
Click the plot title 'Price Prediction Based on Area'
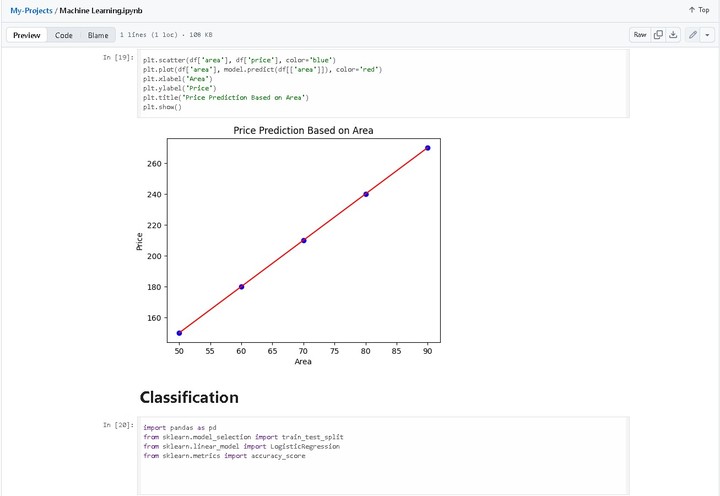tap(303, 131)
